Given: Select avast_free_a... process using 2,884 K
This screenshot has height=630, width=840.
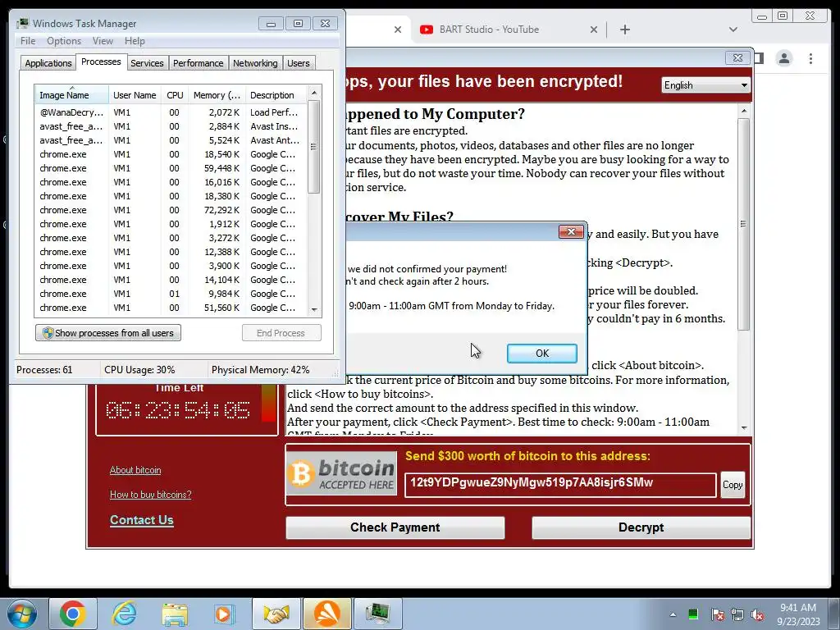Looking at the screenshot, I should (x=171, y=126).
